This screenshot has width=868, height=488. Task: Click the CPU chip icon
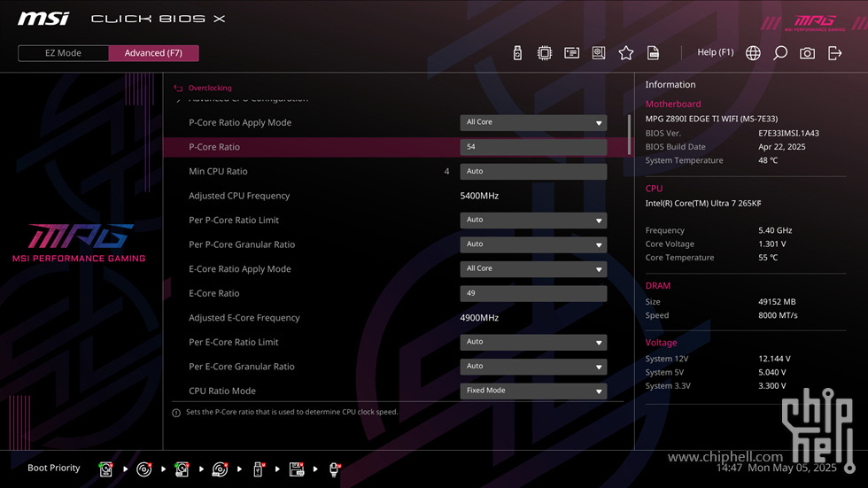pos(545,53)
